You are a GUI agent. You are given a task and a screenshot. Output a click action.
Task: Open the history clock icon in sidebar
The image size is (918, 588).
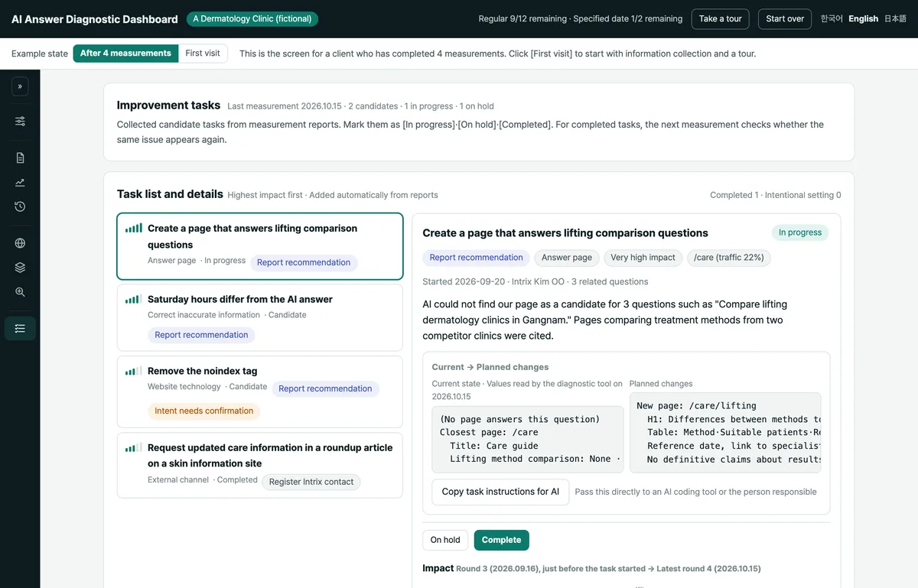click(20, 206)
